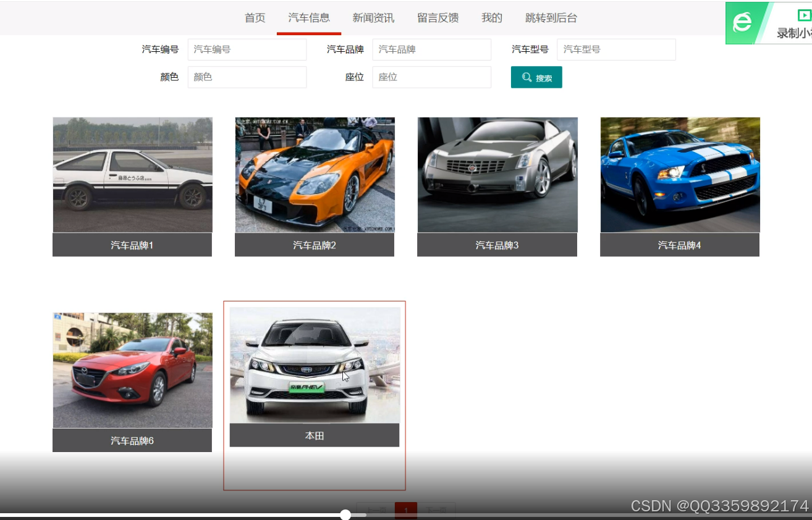
Task: Focus the 汽车编号 input field
Action: [x=247, y=49]
